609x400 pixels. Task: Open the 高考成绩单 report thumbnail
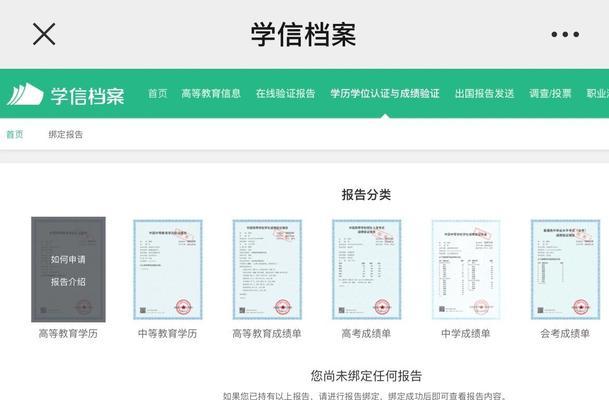[x=367, y=270]
